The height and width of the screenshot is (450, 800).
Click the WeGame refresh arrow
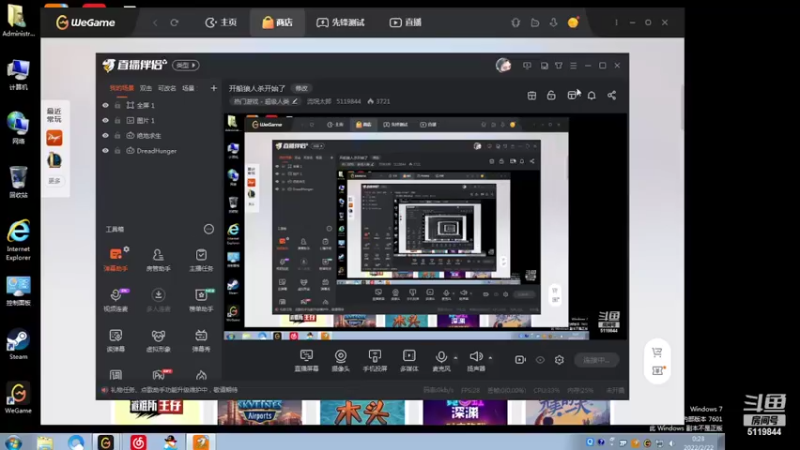pos(174,22)
